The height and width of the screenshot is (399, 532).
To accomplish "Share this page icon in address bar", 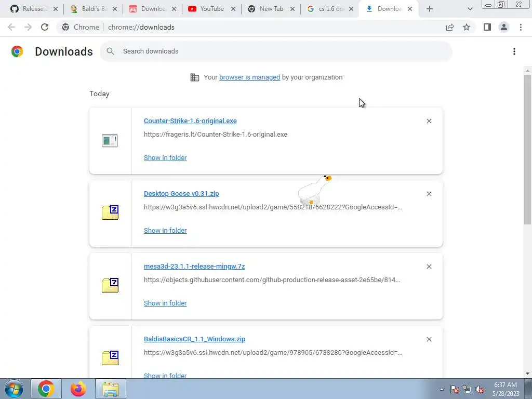I will coord(450,27).
